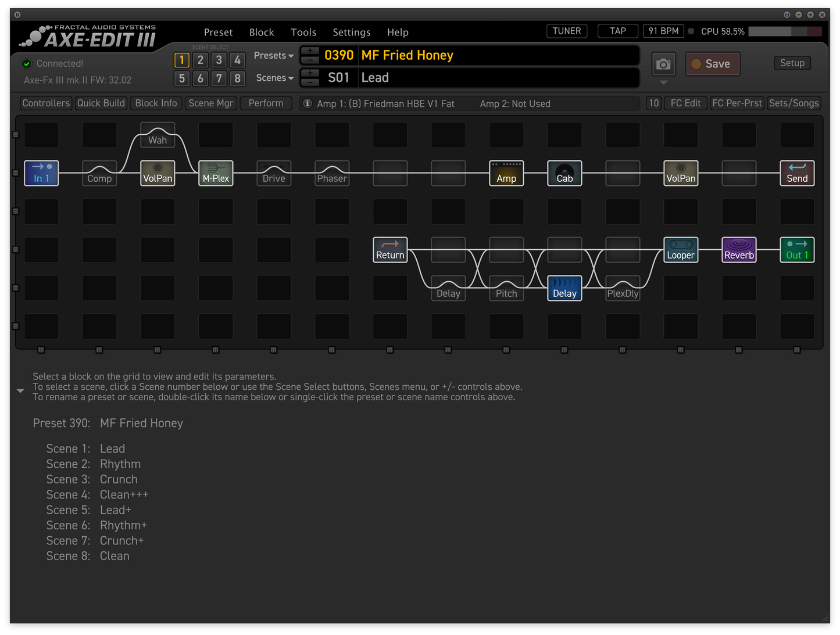The height and width of the screenshot is (635, 840).
Task: Select the Return block
Action: [390, 250]
